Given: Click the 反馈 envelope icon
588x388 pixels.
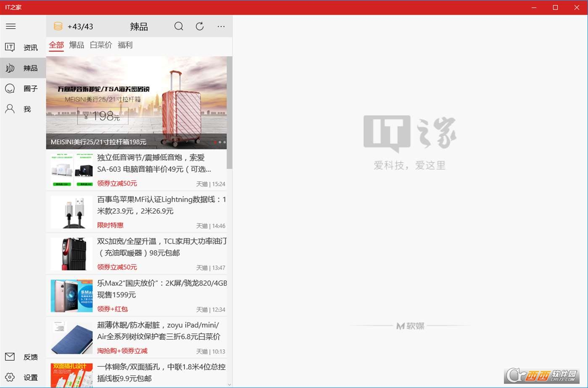Looking at the screenshot, I should (10, 357).
